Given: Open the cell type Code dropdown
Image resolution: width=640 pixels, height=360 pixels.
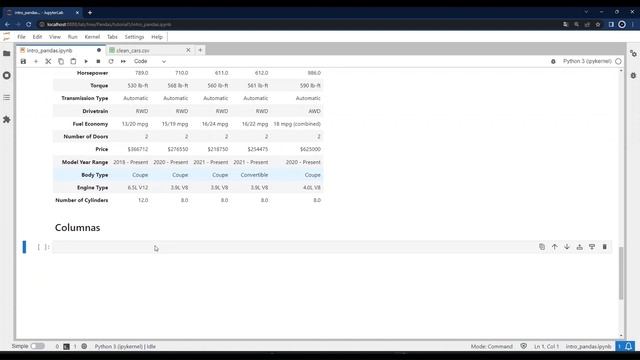Looking at the screenshot, I should 150,61.
